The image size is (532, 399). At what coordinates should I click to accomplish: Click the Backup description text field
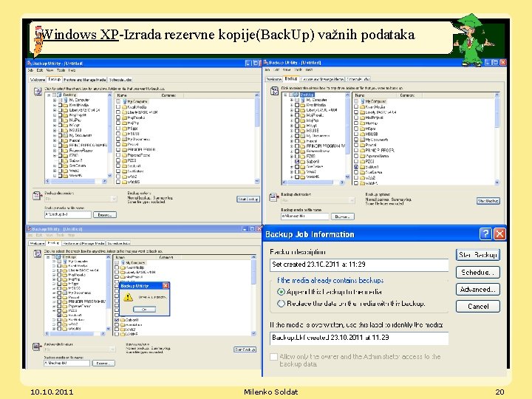(359, 265)
